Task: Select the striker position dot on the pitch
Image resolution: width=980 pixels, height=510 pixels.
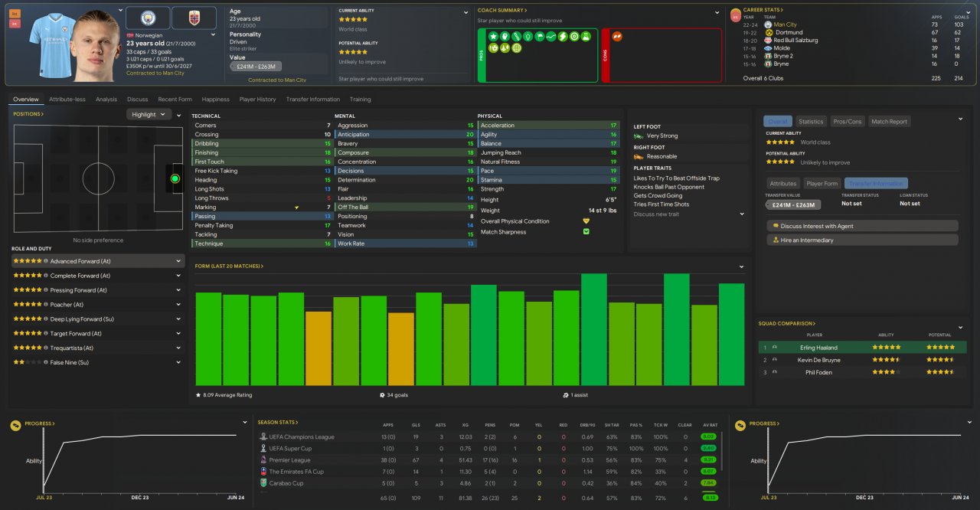Action: (175, 178)
